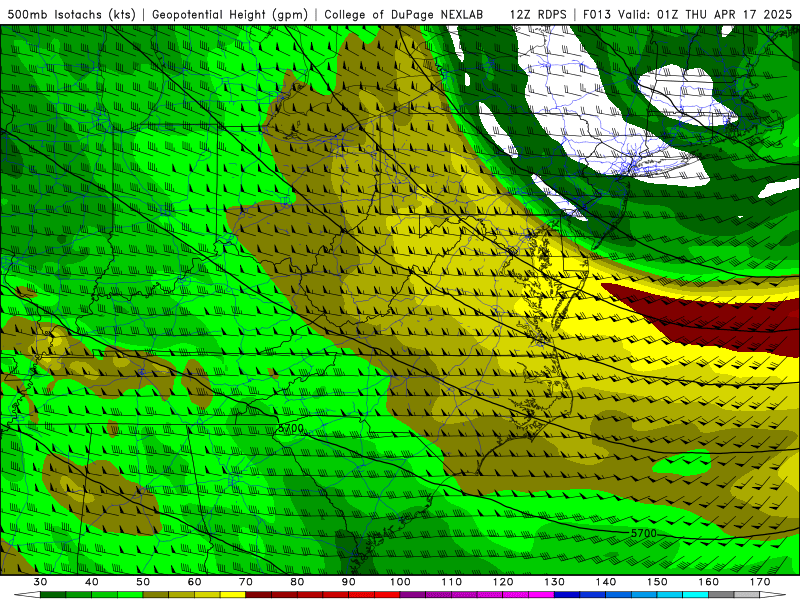This screenshot has width=800, height=600.
Task: Click the '50' value on the color scale
Action: click(143, 582)
